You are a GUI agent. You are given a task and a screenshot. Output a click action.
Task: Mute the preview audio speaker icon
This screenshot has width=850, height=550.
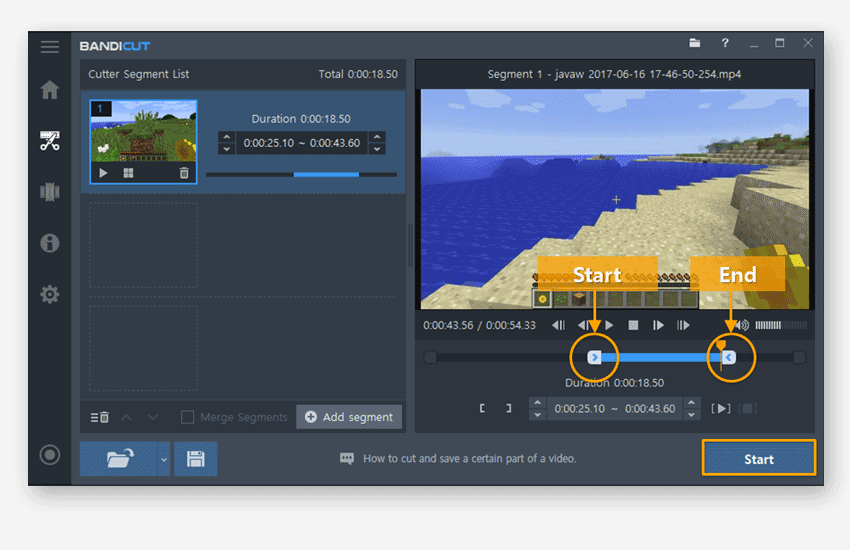click(x=743, y=325)
